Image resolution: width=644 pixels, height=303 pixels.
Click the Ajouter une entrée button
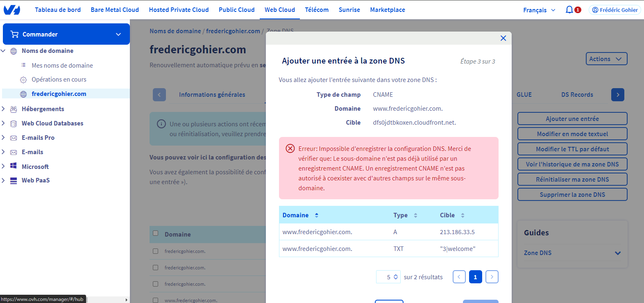(572, 118)
